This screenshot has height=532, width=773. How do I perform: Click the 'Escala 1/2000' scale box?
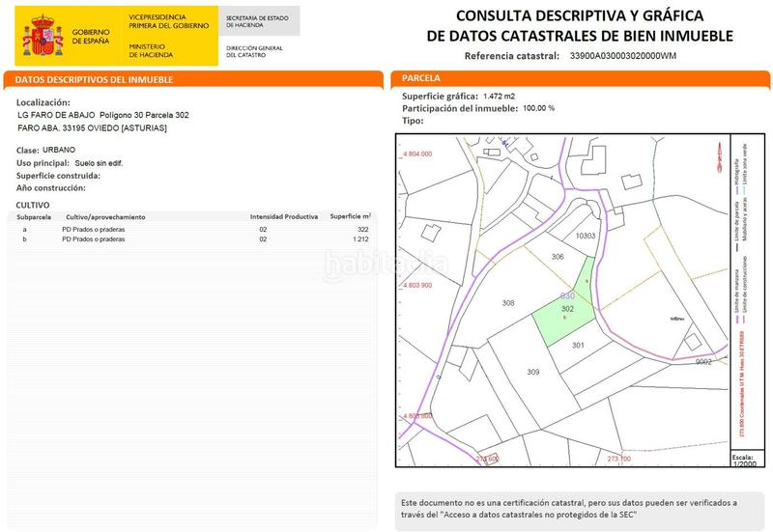[742, 459]
